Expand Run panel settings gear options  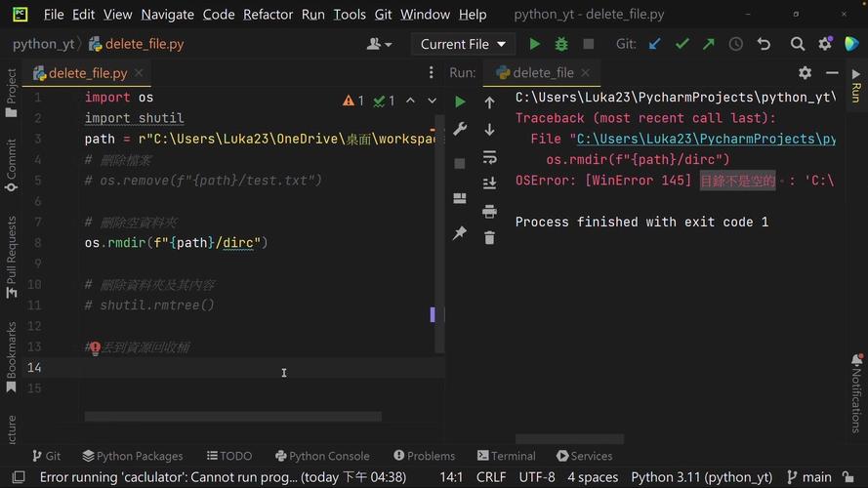pyautogui.click(x=805, y=72)
